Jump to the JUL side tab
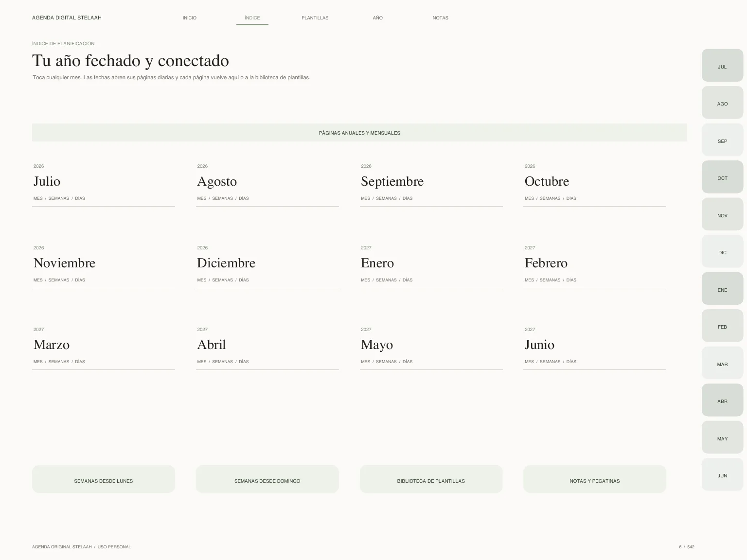This screenshot has width=747, height=560. [x=722, y=65]
